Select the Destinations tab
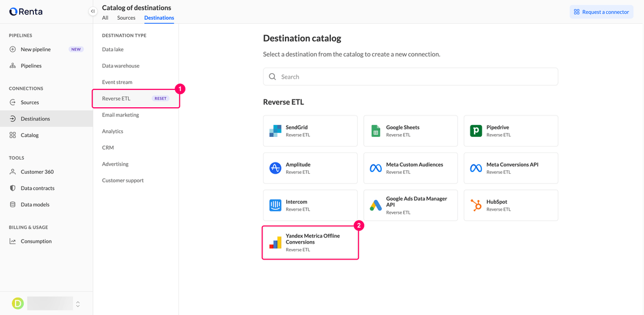Screen dimensions: 644x315 pyautogui.click(x=159, y=18)
